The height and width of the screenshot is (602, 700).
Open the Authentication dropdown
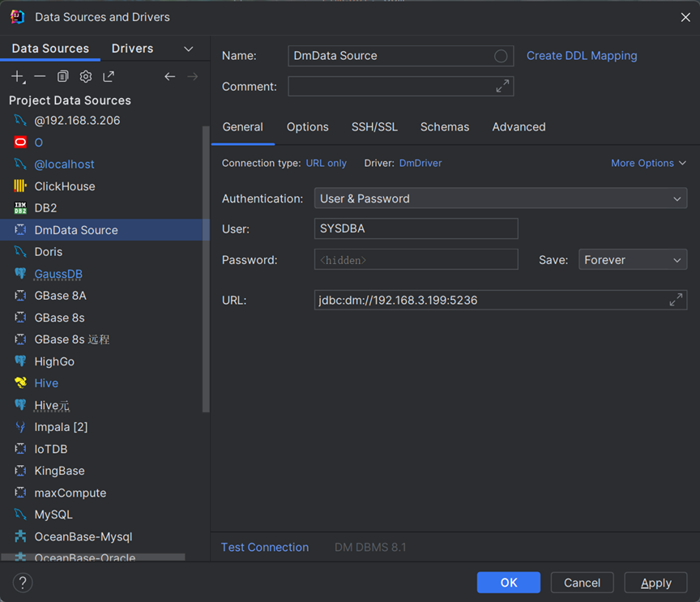(x=500, y=199)
